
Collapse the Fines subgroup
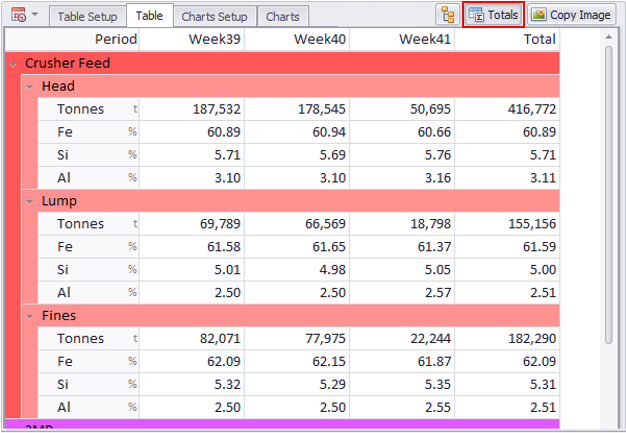pos(30,316)
